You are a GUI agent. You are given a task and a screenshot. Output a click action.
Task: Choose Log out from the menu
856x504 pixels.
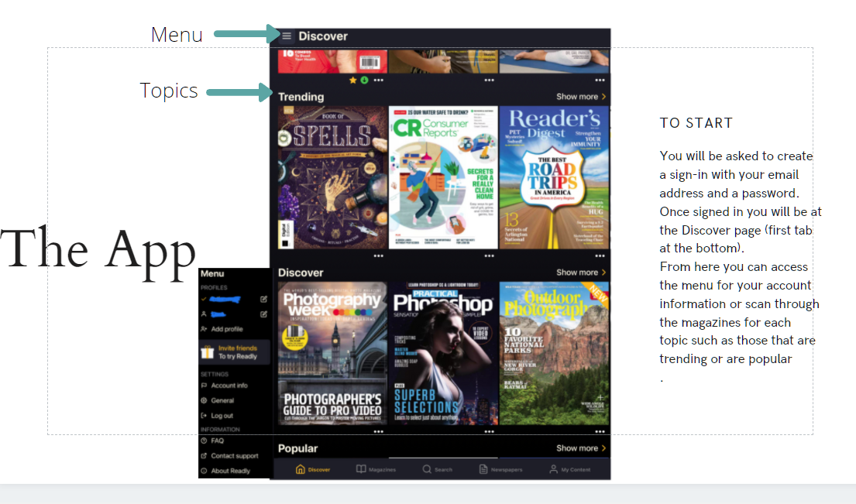tap(217, 416)
